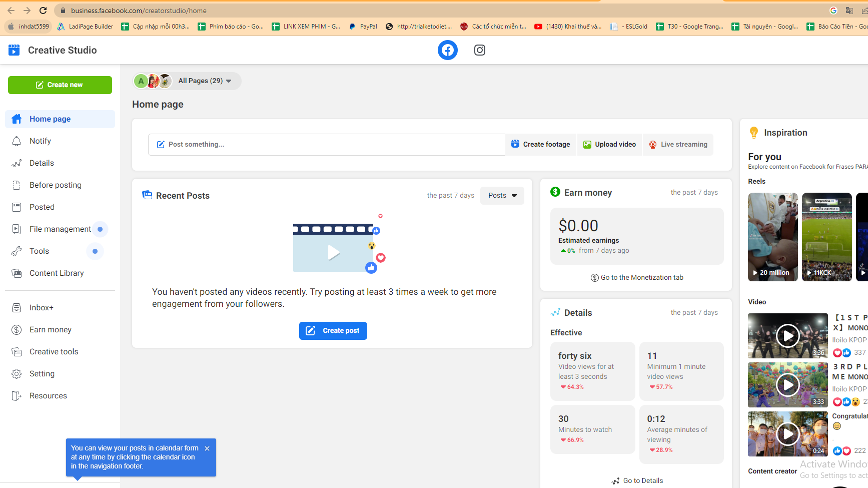This screenshot has height=488, width=868.
Task: Open File management in the sidebar
Action: point(60,229)
